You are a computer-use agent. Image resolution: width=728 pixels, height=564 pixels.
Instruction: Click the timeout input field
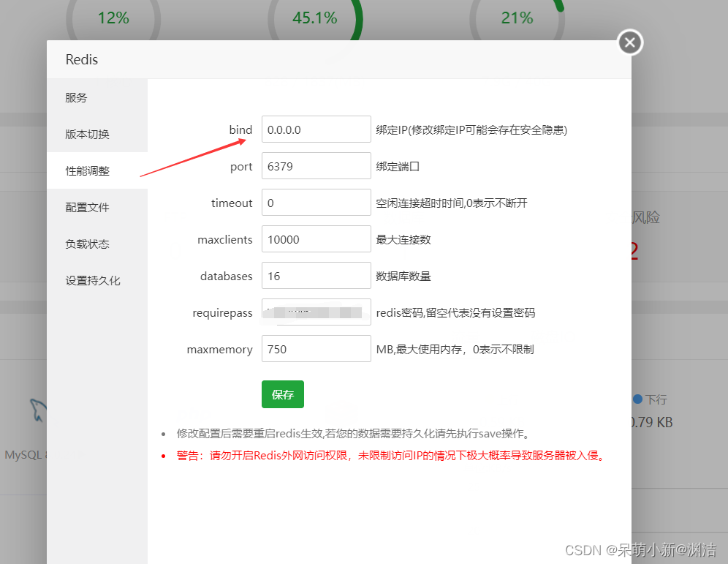(316, 203)
